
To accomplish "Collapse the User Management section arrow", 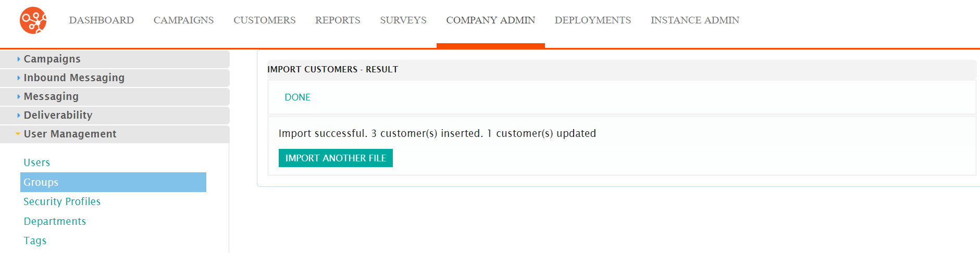I will 18,134.
